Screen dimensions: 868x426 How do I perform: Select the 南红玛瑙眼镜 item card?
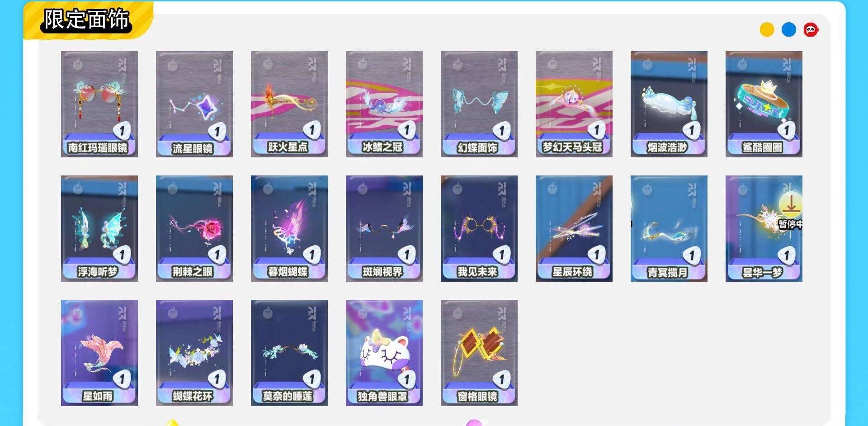[x=99, y=104]
